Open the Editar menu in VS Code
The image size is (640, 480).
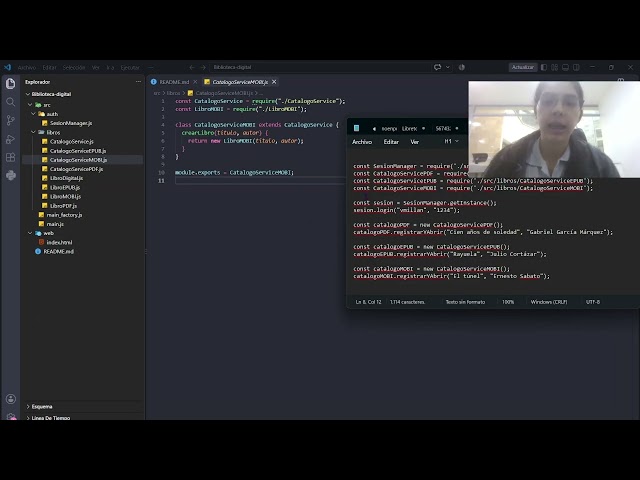click(x=49, y=68)
